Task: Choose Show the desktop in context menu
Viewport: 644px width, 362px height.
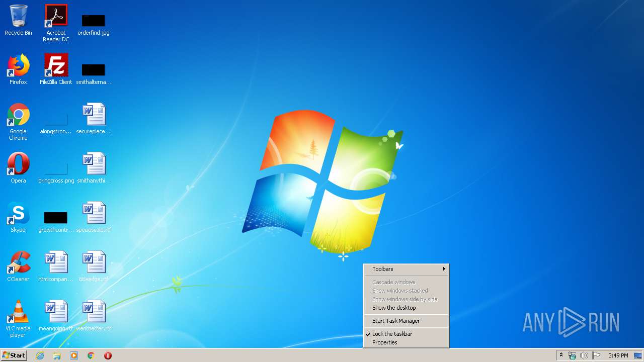Action: click(x=406, y=308)
